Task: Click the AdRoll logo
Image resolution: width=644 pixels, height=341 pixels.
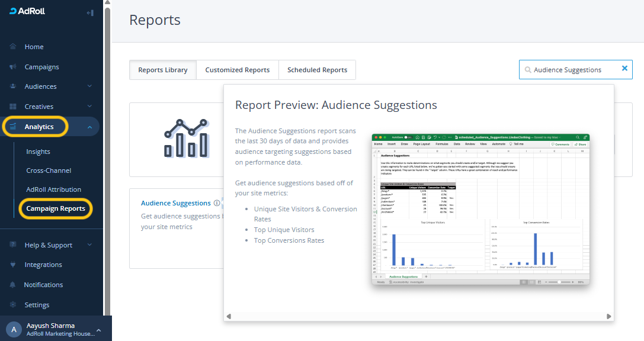Action: (27, 11)
